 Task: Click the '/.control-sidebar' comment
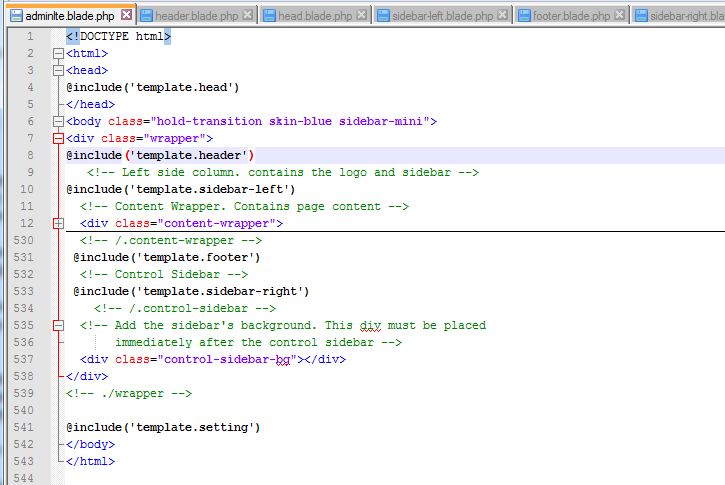point(185,309)
